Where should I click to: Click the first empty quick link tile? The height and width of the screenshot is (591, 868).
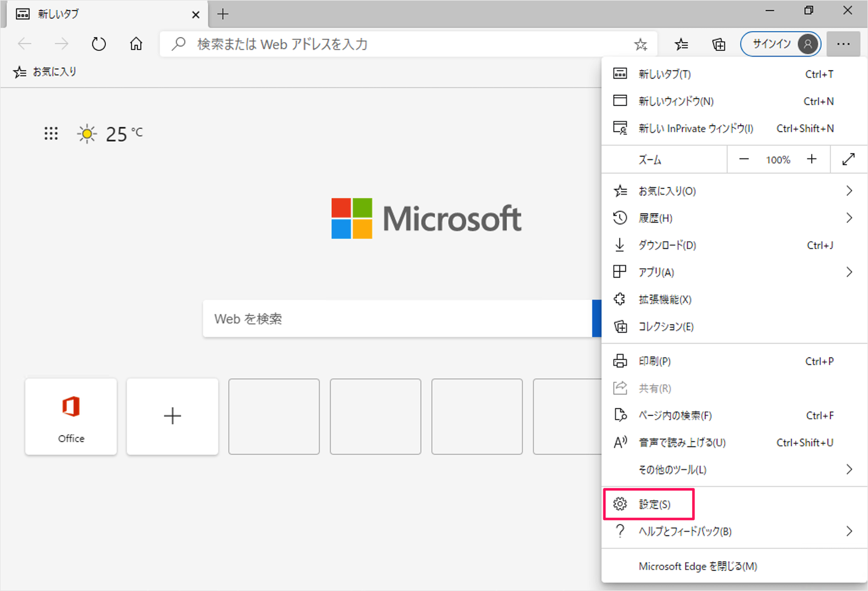pos(274,416)
